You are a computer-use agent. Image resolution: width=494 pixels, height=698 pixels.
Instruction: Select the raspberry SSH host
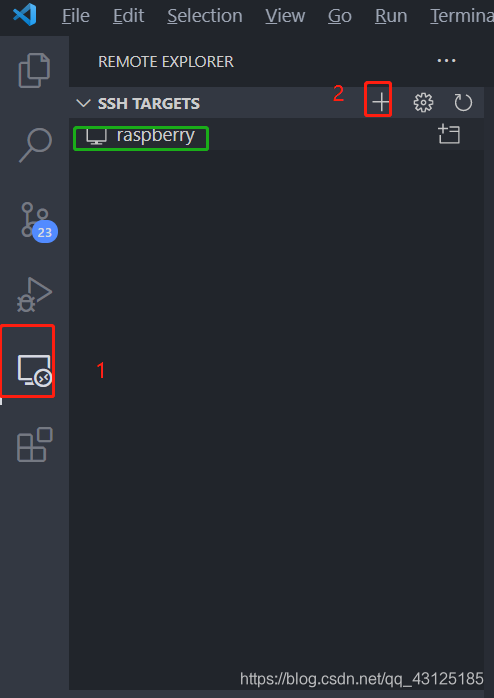pyautogui.click(x=141, y=136)
